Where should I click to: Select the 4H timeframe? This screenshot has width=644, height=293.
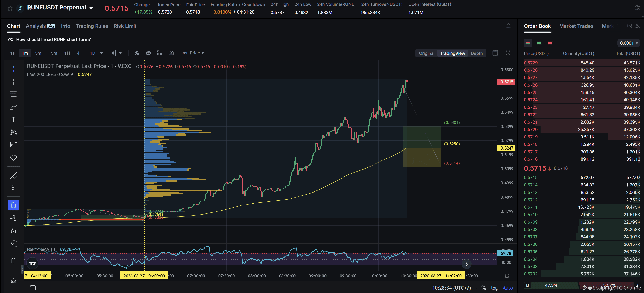tap(79, 53)
